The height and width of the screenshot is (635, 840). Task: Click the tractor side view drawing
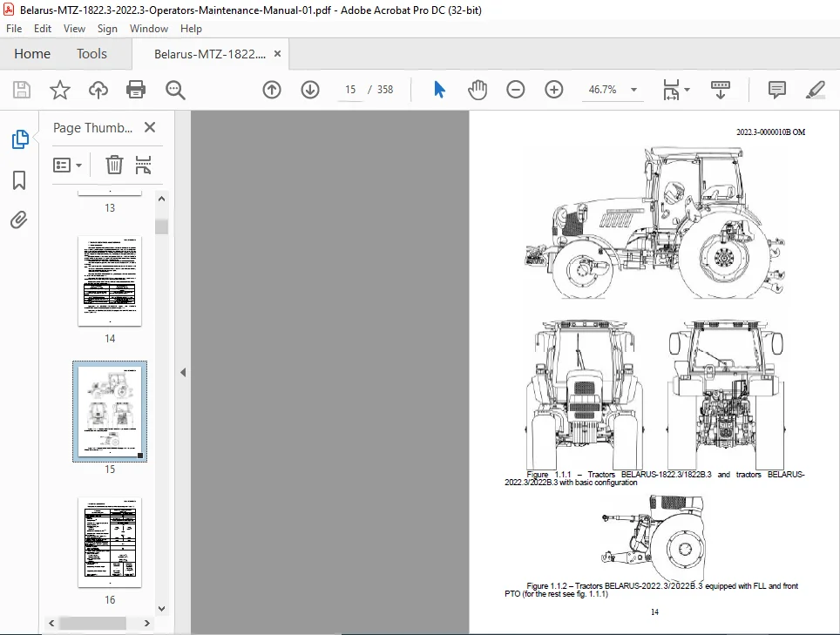point(655,223)
